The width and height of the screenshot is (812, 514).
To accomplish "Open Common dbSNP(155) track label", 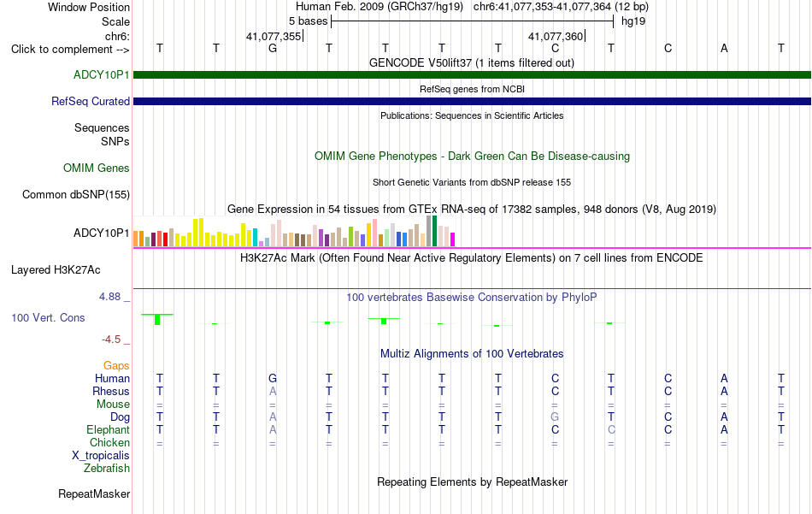I will (76, 194).
